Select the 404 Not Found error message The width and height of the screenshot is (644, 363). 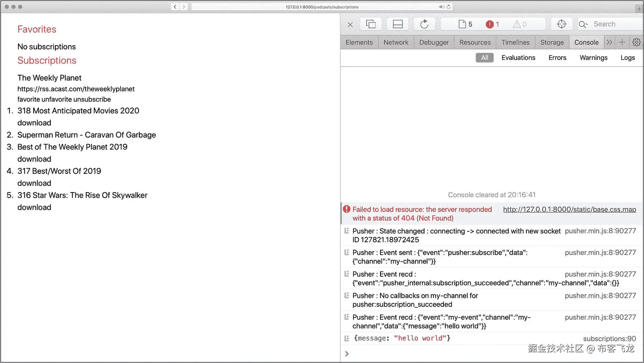tap(422, 214)
